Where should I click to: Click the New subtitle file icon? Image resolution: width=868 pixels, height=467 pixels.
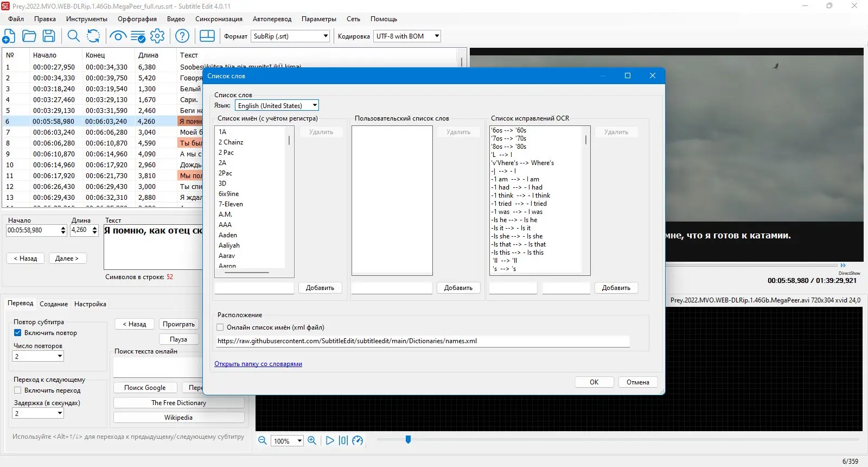click(x=9, y=36)
